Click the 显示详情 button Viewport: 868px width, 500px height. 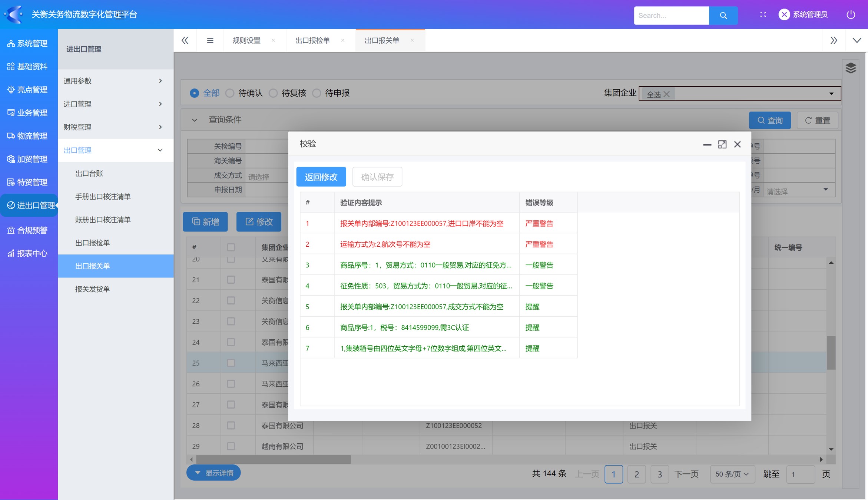click(213, 473)
